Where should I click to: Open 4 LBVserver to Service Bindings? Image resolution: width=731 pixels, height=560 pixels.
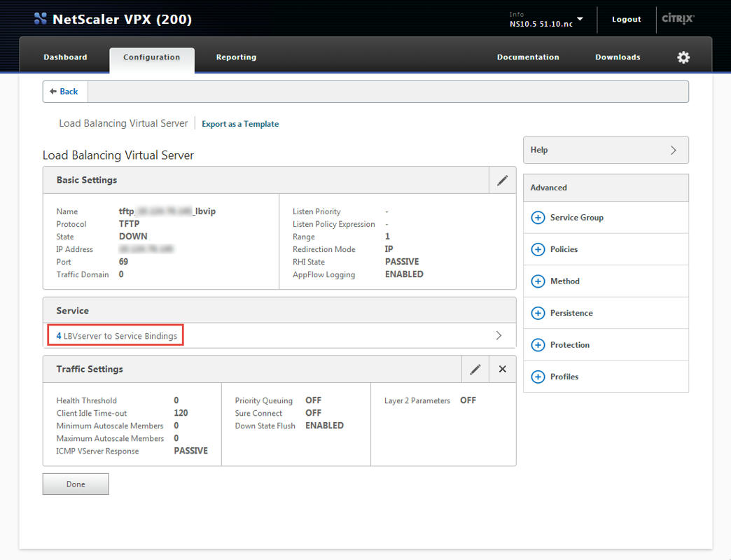[116, 336]
